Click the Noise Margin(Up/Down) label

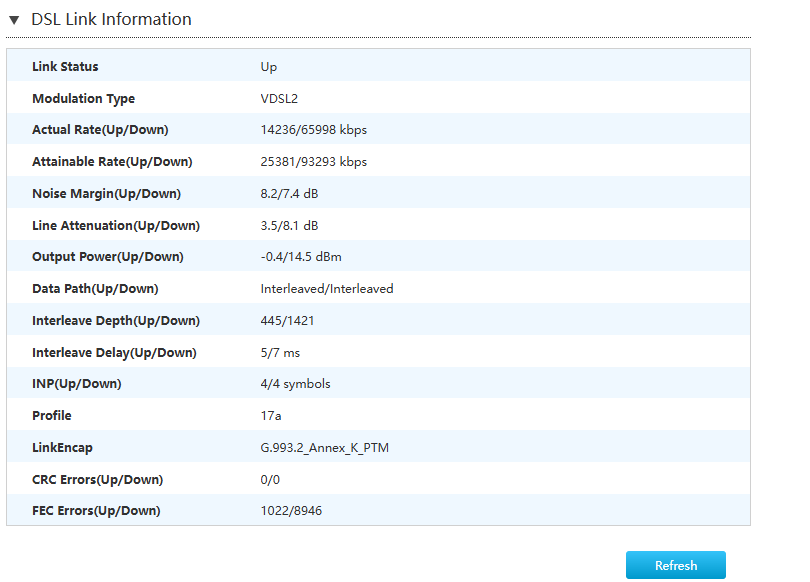(106, 194)
